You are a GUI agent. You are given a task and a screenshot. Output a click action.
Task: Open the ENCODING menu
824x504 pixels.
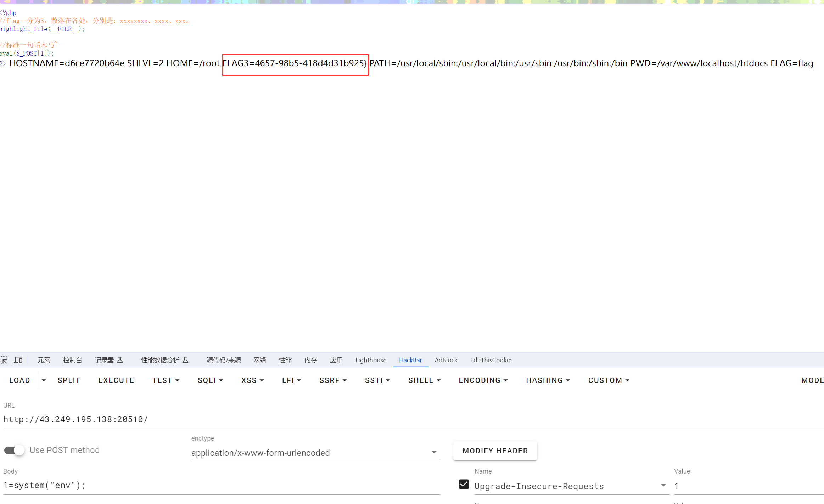point(483,380)
